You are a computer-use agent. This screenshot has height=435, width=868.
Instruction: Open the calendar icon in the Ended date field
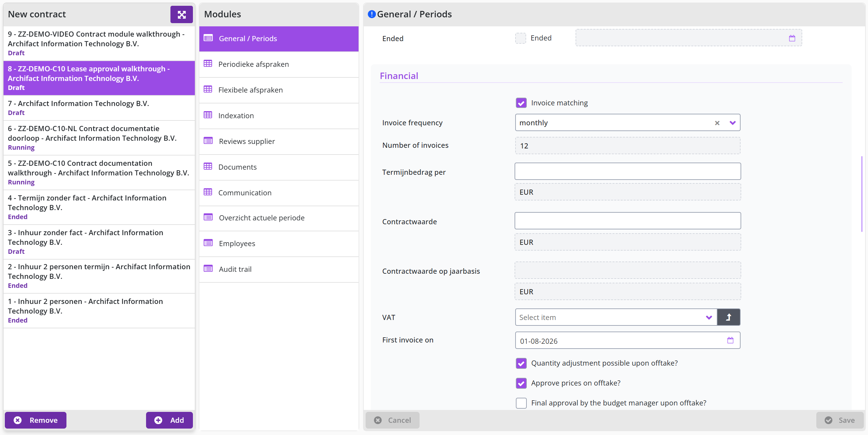tap(792, 38)
